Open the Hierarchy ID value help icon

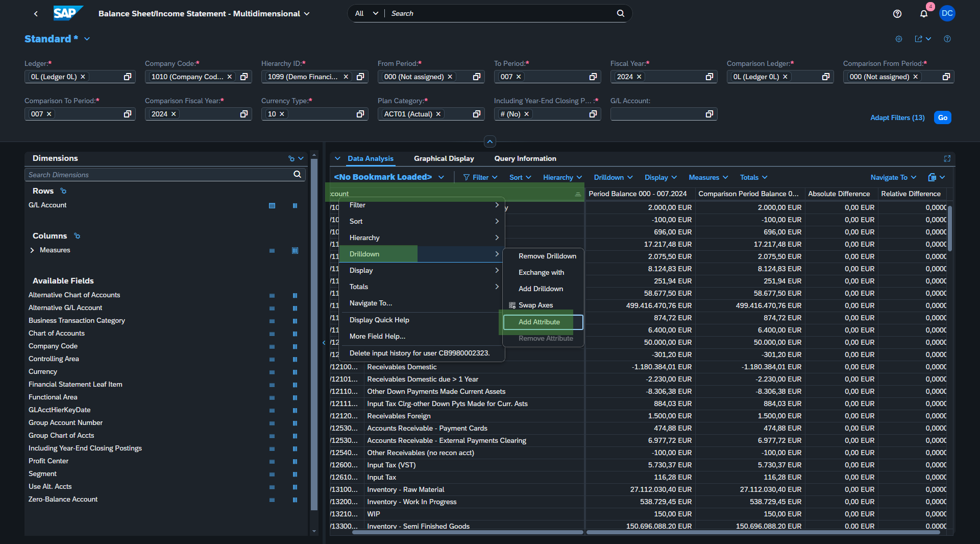pos(360,77)
